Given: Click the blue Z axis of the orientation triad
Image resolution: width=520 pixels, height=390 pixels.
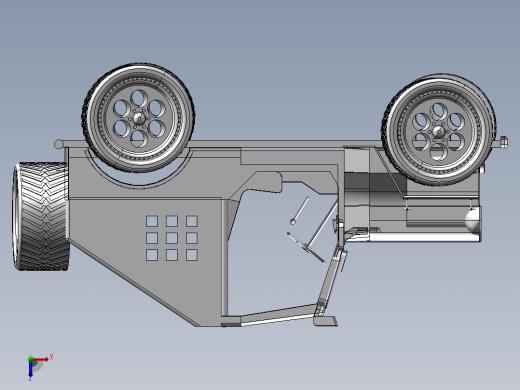Looking at the screenshot, I should pos(30,369).
